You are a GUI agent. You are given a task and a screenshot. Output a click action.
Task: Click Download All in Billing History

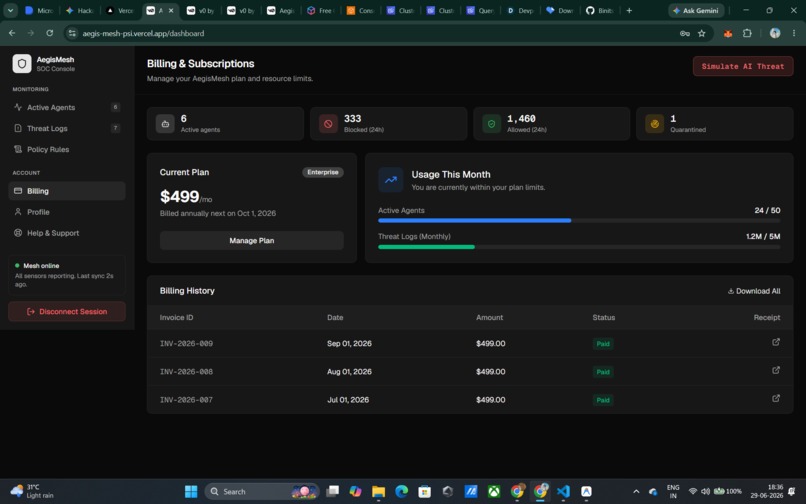(x=754, y=291)
